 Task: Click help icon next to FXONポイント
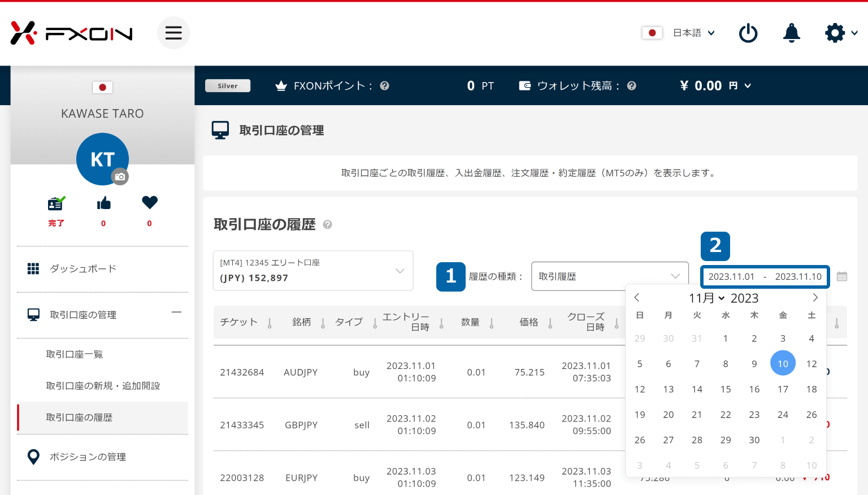[x=385, y=86]
